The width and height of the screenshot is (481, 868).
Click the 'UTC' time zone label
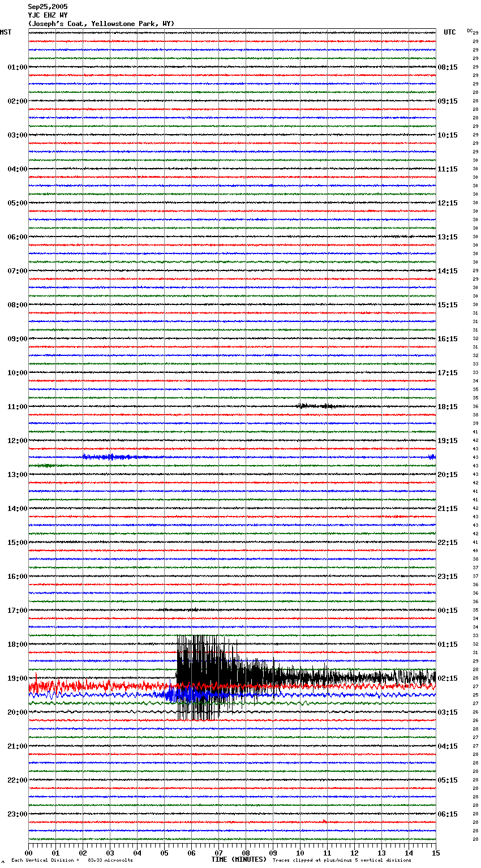tap(450, 32)
